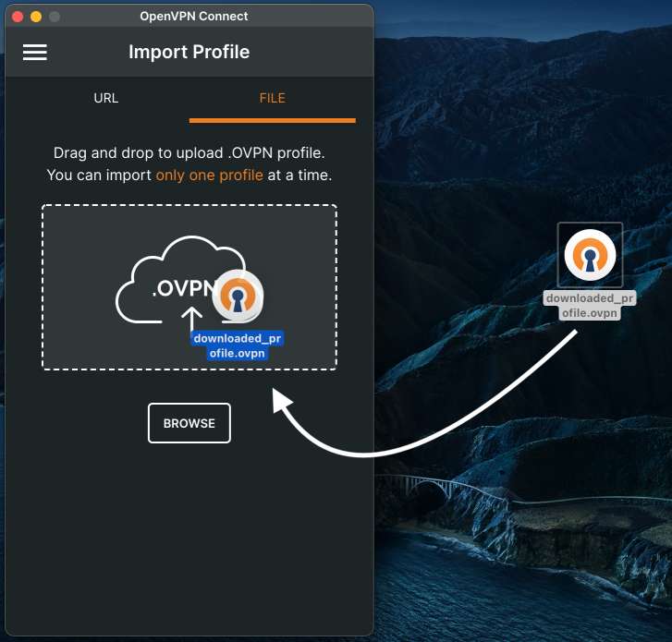The height and width of the screenshot is (642, 672).
Task: Click the 'only one profile' orange text
Action: click(x=209, y=176)
